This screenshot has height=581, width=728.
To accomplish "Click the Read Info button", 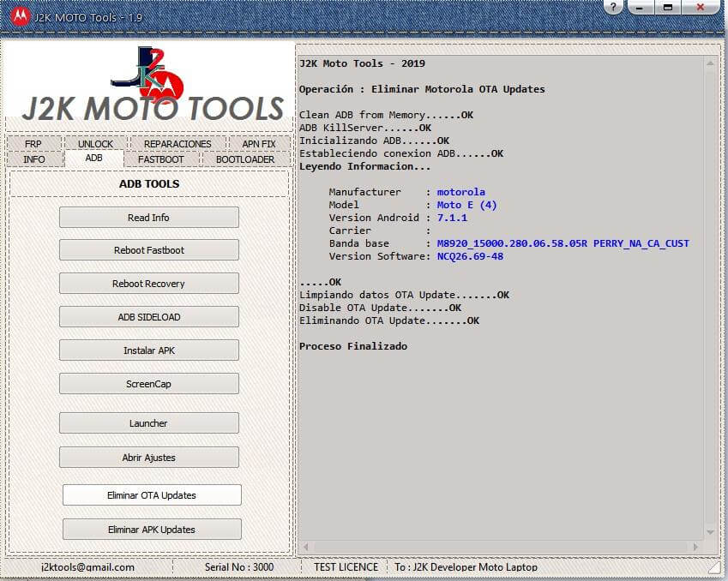I will 149,217.
